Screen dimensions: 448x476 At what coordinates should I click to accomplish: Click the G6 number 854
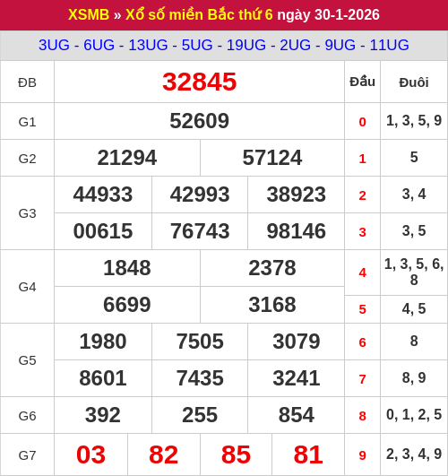(x=297, y=415)
